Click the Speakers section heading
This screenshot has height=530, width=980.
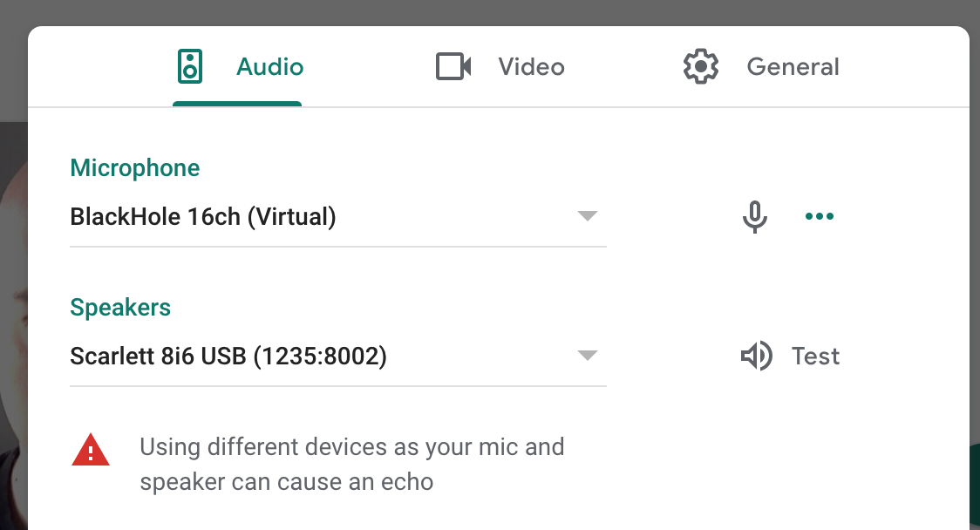(x=119, y=307)
